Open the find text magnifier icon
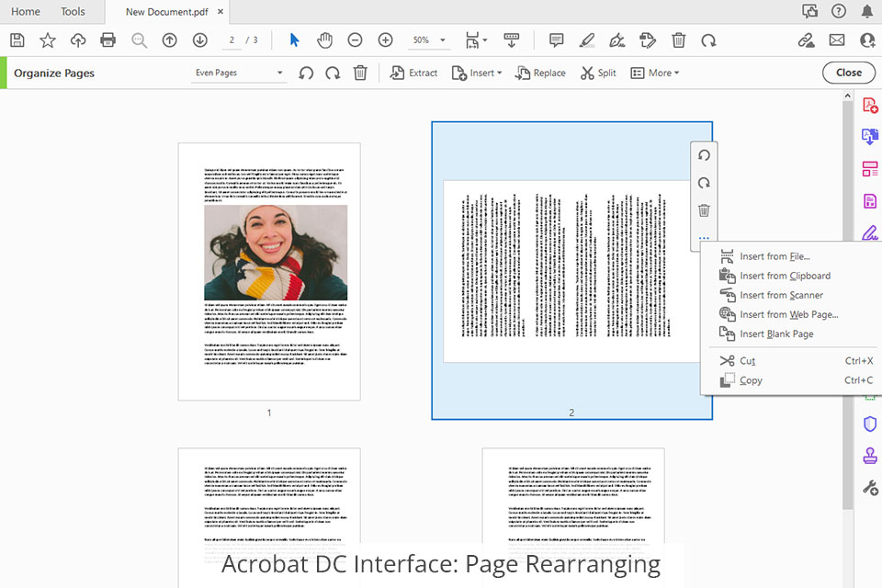 [x=139, y=40]
